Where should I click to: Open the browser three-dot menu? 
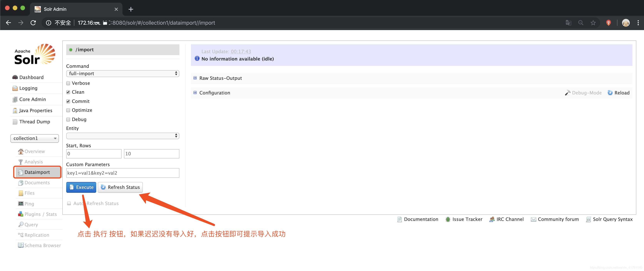(x=638, y=23)
